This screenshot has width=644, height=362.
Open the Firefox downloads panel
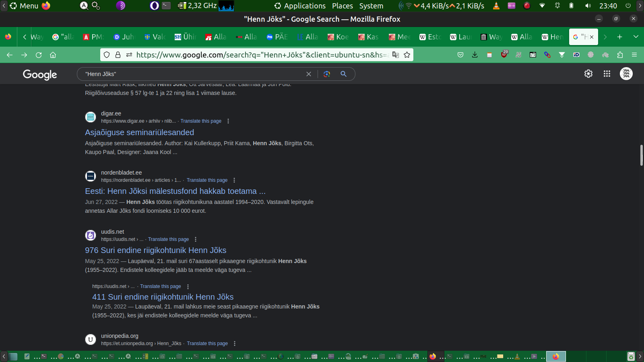point(475,55)
